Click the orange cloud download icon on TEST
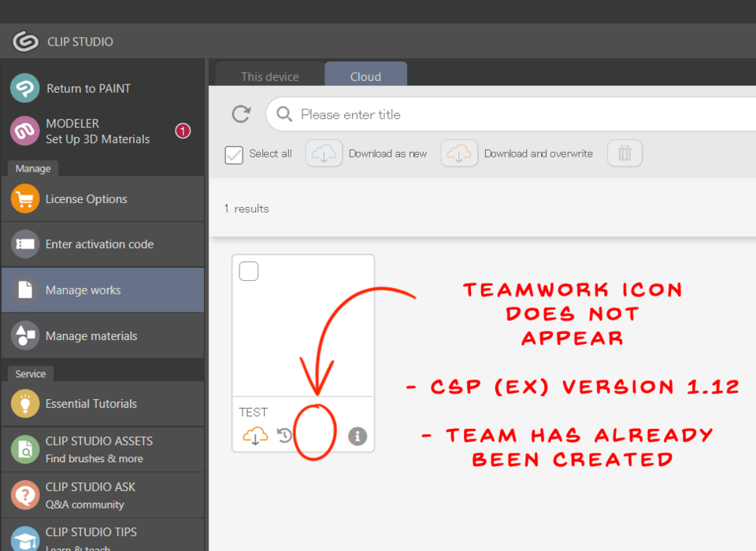This screenshot has width=756, height=551. [x=254, y=435]
